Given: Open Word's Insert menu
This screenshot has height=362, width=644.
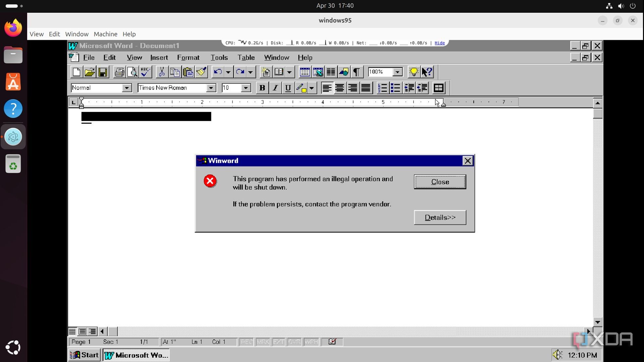Looking at the screenshot, I should [159, 58].
